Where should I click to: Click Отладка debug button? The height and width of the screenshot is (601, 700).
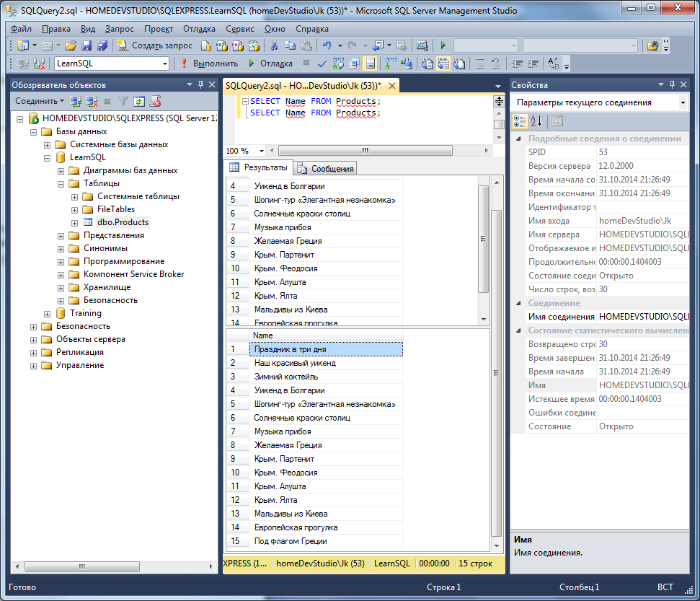coord(270,64)
